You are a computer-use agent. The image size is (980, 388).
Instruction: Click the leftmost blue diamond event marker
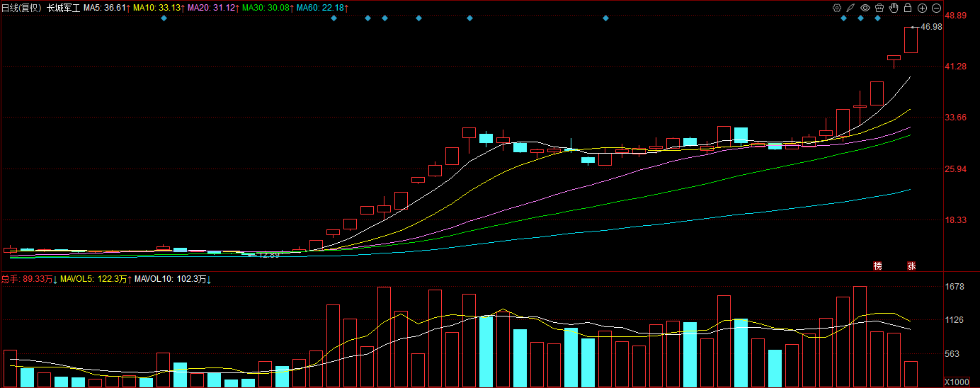click(164, 18)
